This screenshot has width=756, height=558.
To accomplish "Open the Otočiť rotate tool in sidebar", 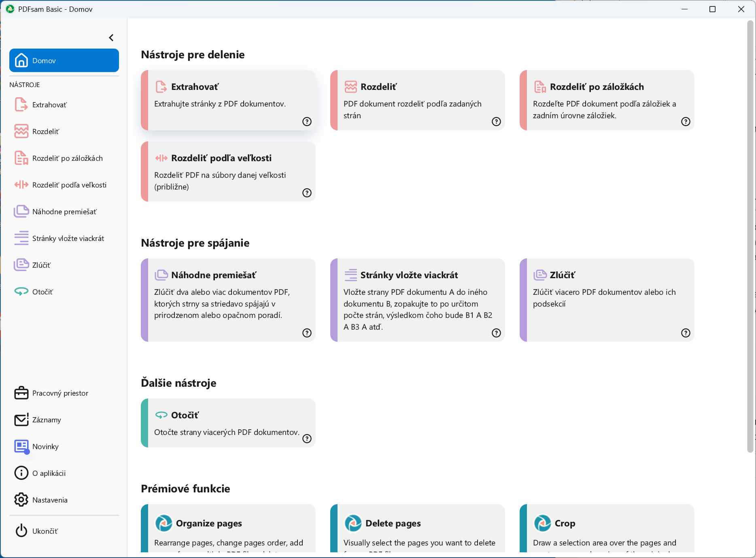I will click(42, 292).
